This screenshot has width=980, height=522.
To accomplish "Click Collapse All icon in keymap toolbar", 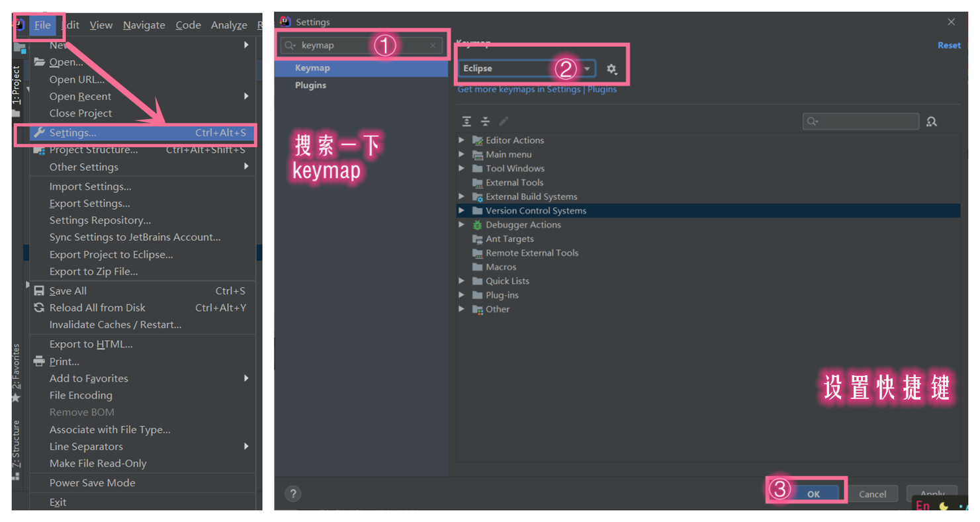I will click(485, 122).
